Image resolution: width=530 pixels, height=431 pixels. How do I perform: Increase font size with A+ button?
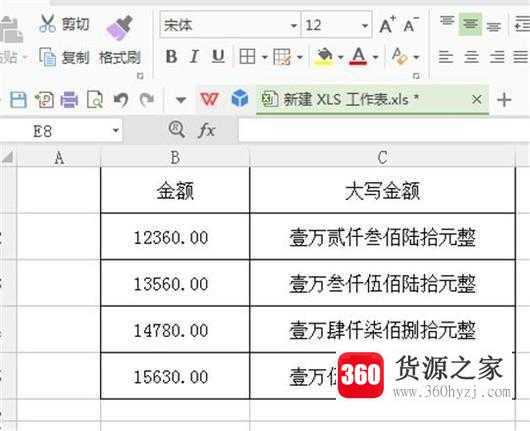[x=387, y=25]
